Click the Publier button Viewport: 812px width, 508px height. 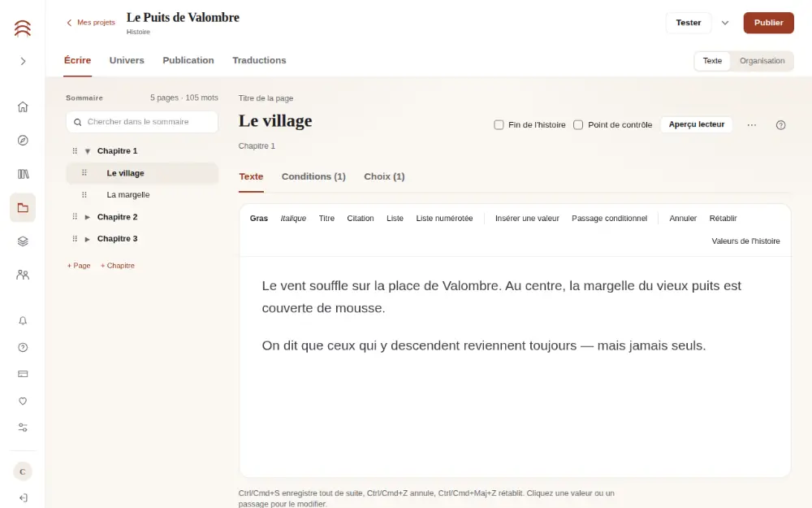(768, 23)
